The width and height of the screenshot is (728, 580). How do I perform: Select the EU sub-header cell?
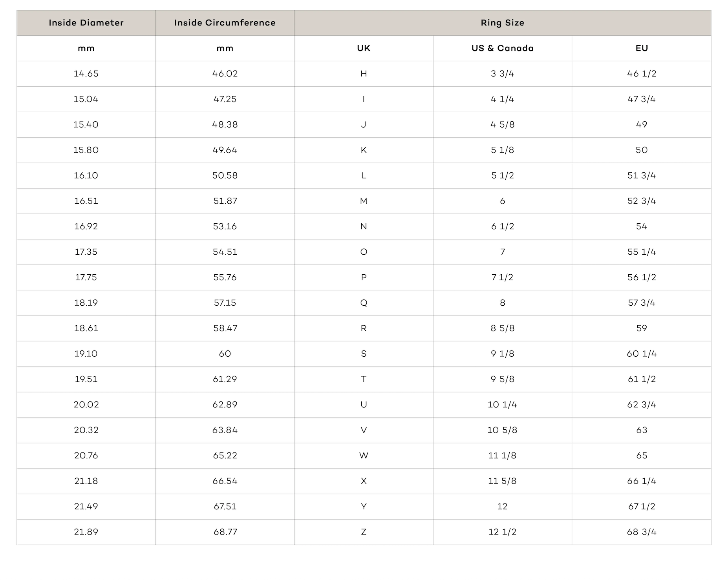click(x=641, y=48)
